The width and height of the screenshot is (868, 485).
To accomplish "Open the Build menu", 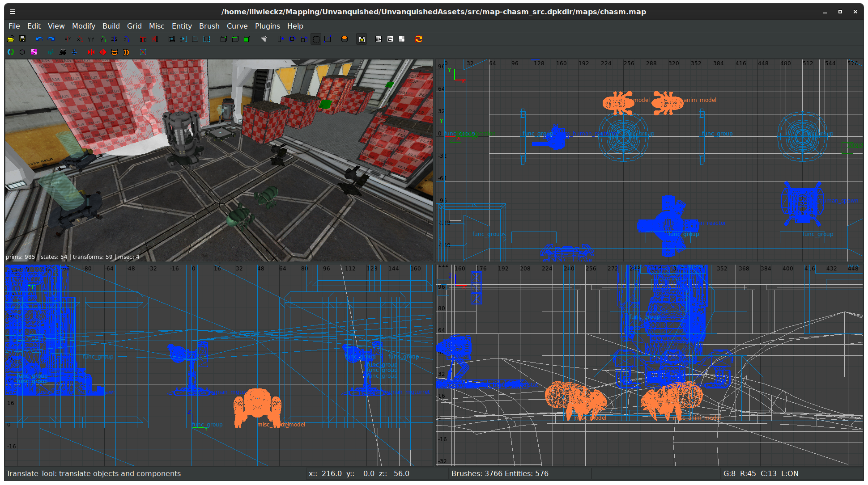I will coord(111,26).
